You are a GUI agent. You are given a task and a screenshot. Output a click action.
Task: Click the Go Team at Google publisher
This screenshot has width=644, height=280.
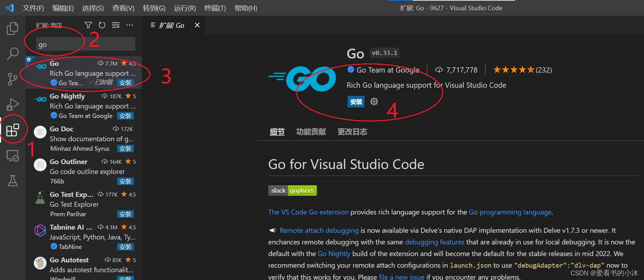[388, 70]
